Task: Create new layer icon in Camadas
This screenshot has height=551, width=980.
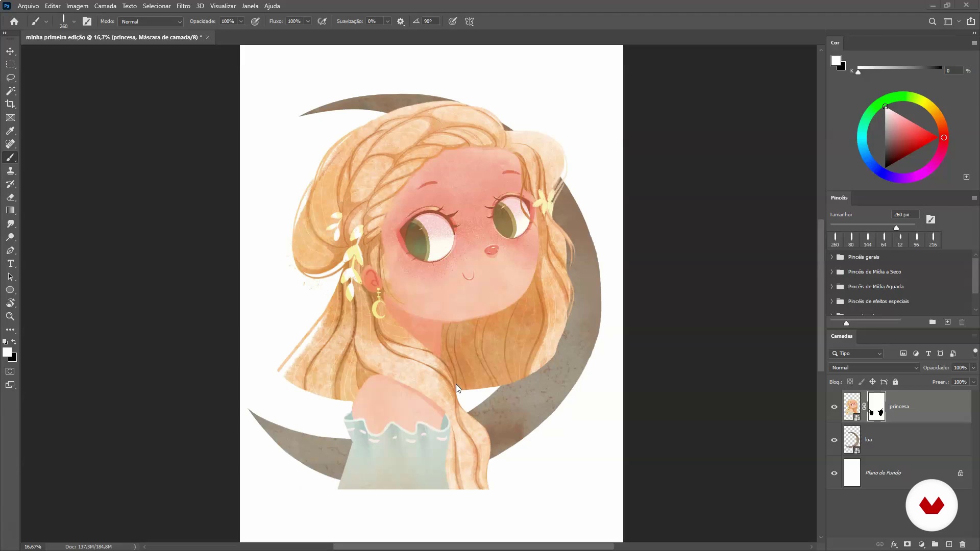Action: coord(949,544)
